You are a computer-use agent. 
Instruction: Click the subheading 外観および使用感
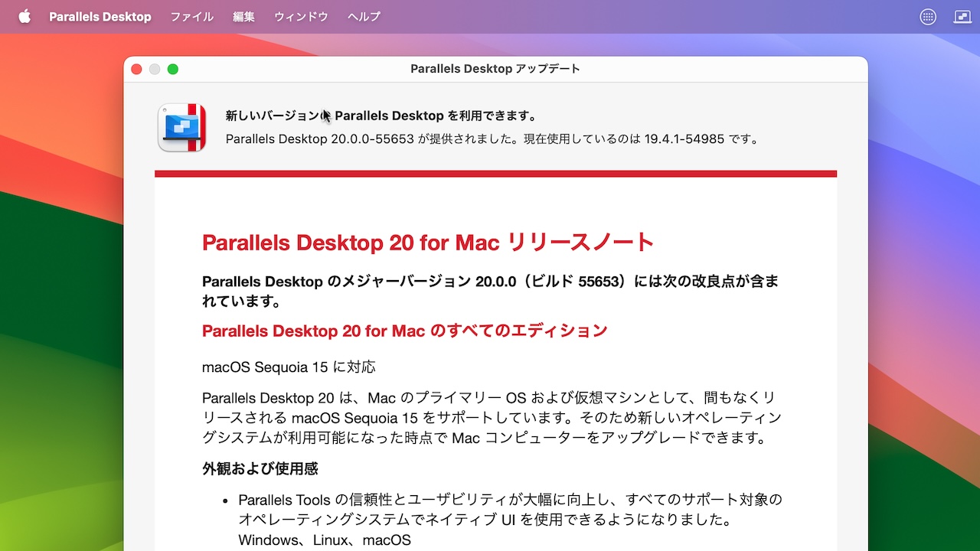[x=260, y=468]
